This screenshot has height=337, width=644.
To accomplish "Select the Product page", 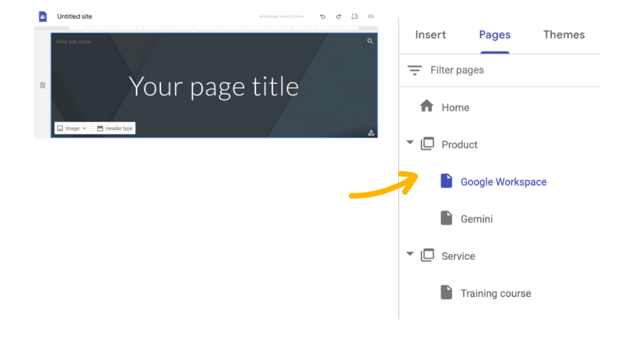I will pyautogui.click(x=459, y=145).
